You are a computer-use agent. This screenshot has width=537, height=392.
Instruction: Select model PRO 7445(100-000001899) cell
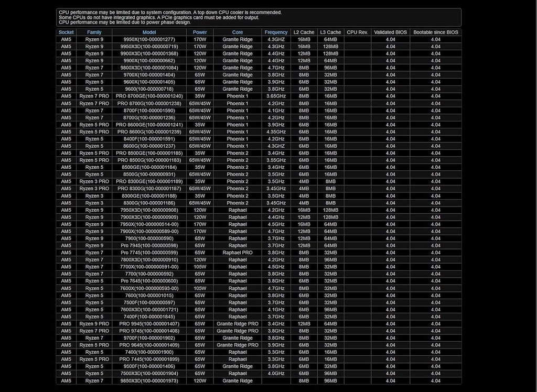point(149,359)
